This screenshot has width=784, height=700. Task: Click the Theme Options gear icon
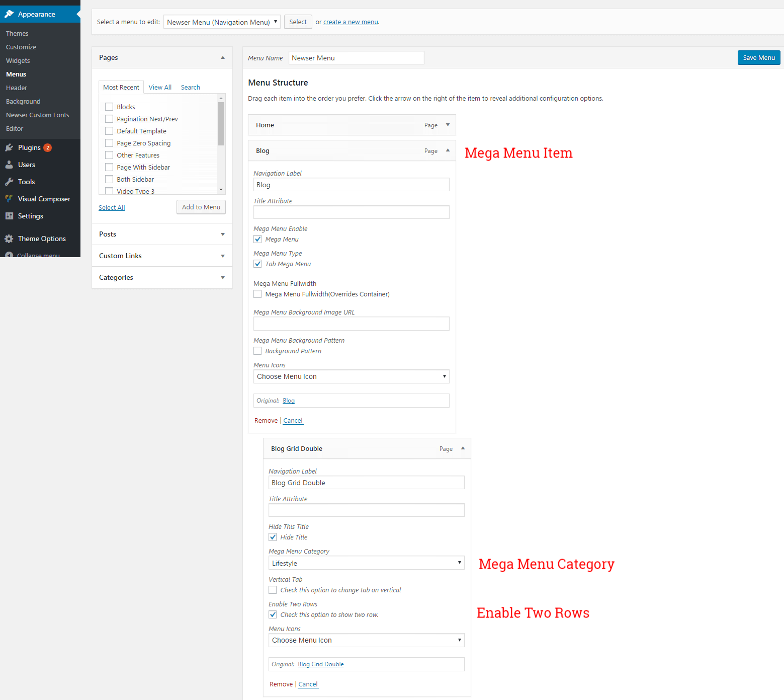pos(9,239)
